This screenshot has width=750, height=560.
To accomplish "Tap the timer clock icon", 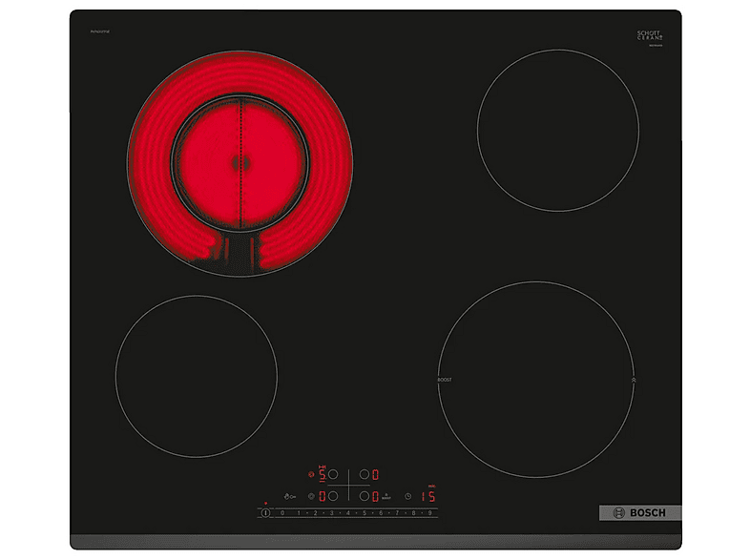I will [408, 496].
